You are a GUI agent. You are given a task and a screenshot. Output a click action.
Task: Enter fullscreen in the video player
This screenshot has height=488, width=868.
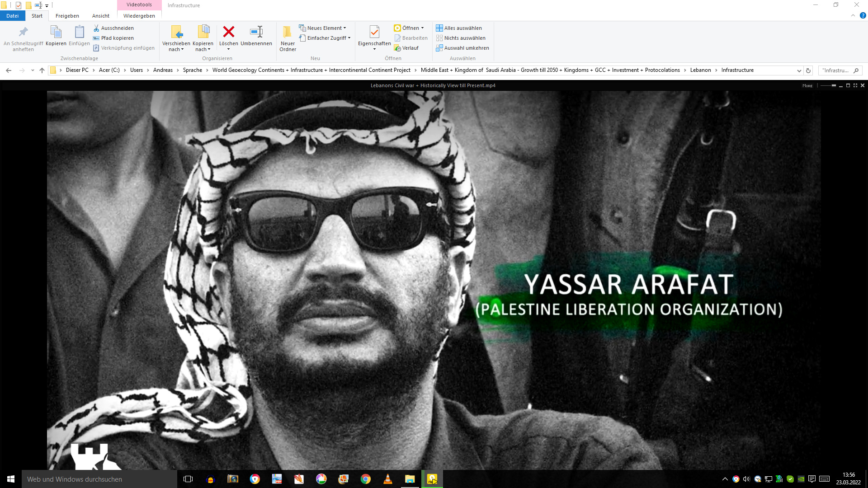pos(855,85)
